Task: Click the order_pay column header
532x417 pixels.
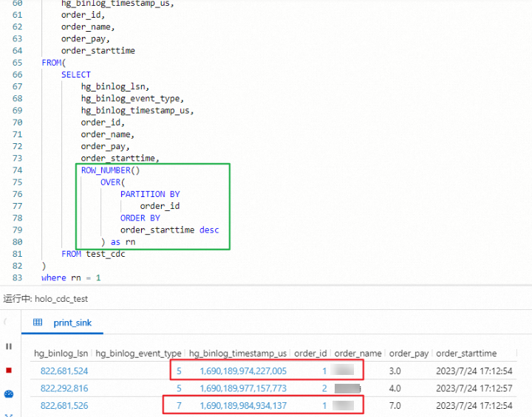Action: 409,354
